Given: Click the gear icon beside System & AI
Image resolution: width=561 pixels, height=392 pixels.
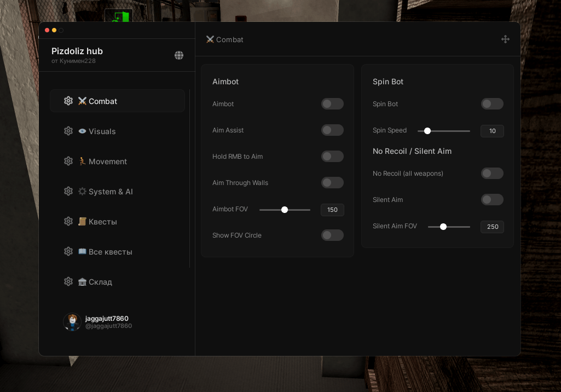Looking at the screenshot, I should pos(68,191).
